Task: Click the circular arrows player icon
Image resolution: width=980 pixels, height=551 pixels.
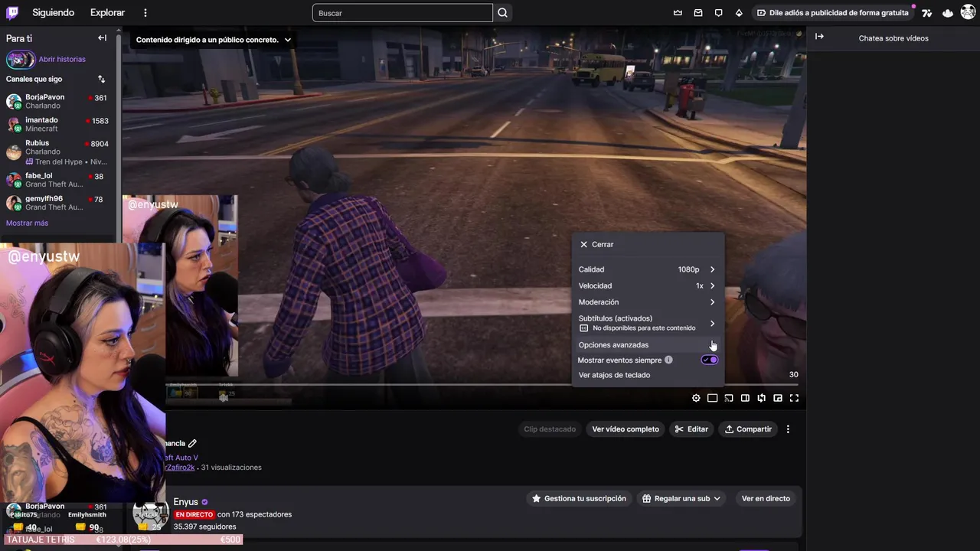Action: click(761, 398)
